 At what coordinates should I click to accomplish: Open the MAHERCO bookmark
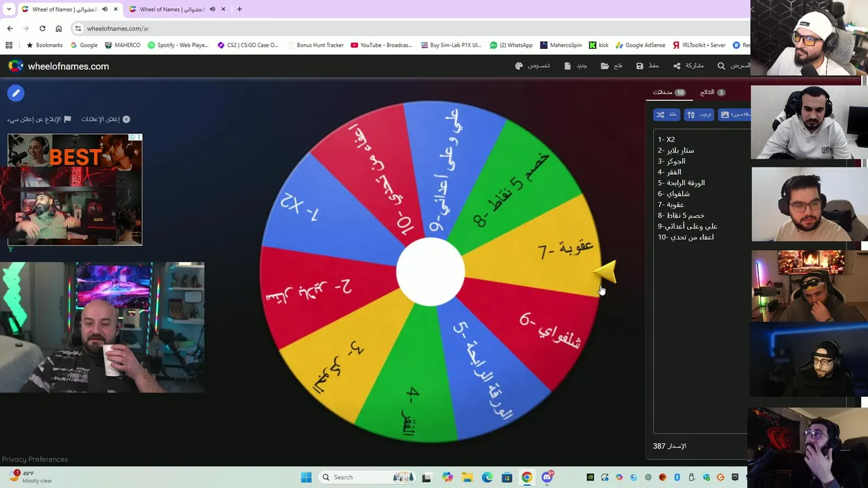[123, 45]
